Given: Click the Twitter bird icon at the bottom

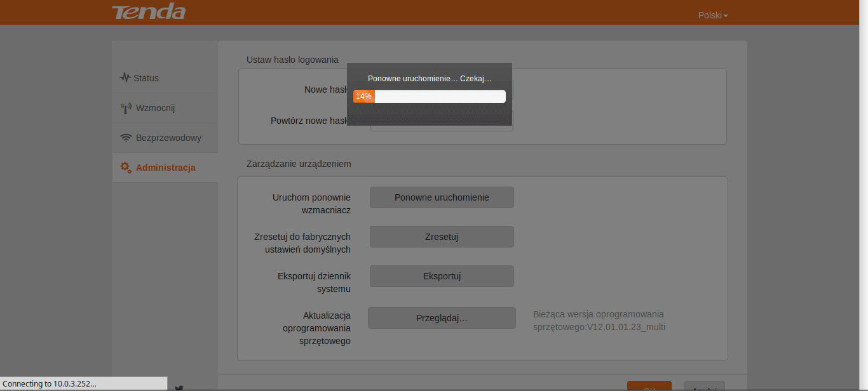Looking at the screenshot, I should click(179, 388).
